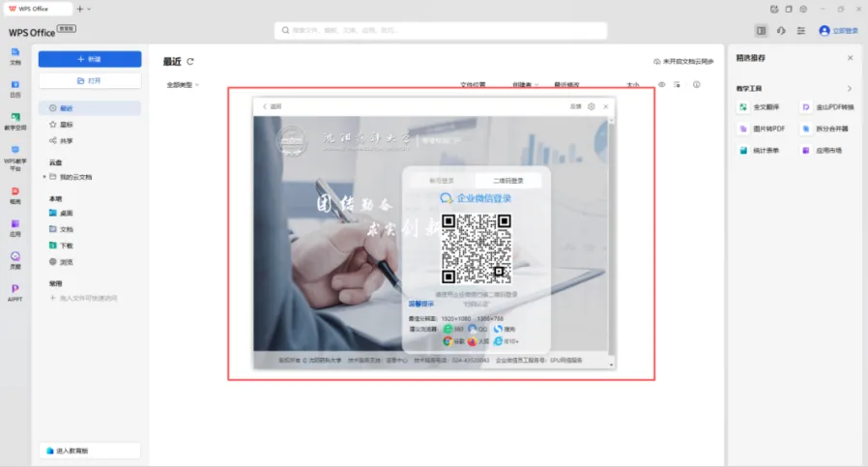Open the 统计表单 tool
Image resolution: width=868 pixels, height=467 pixels.
[x=760, y=150]
